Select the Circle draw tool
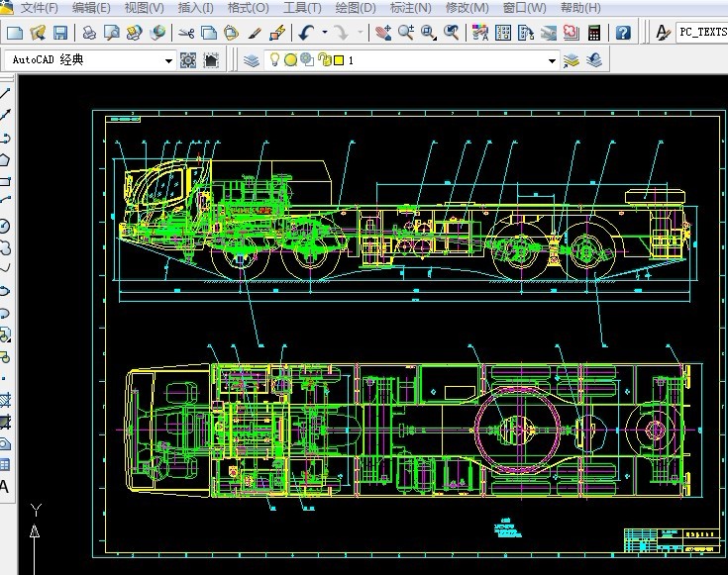 [5, 226]
